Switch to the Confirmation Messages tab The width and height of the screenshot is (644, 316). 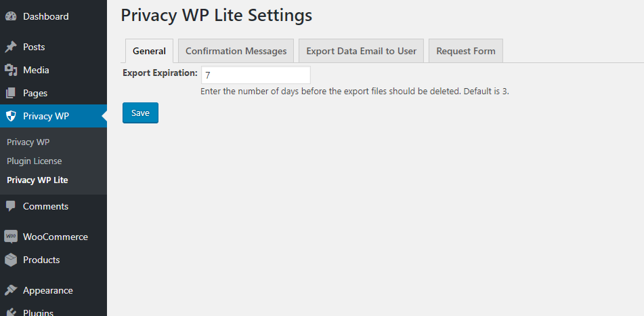[x=236, y=51]
